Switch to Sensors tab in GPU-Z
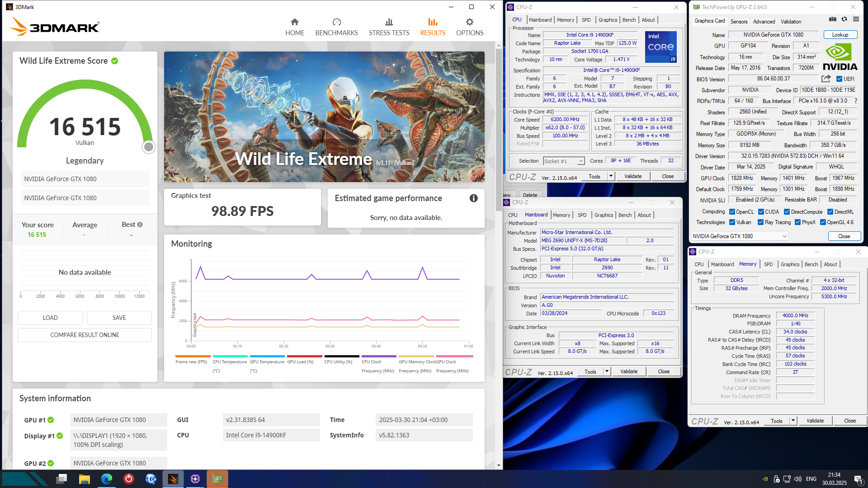 [739, 22]
